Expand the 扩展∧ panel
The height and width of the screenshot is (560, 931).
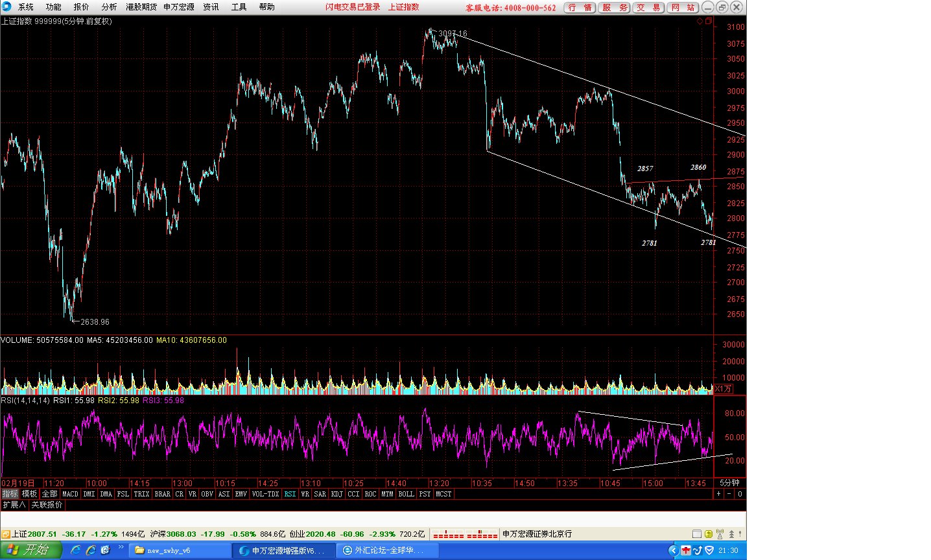pyautogui.click(x=14, y=505)
